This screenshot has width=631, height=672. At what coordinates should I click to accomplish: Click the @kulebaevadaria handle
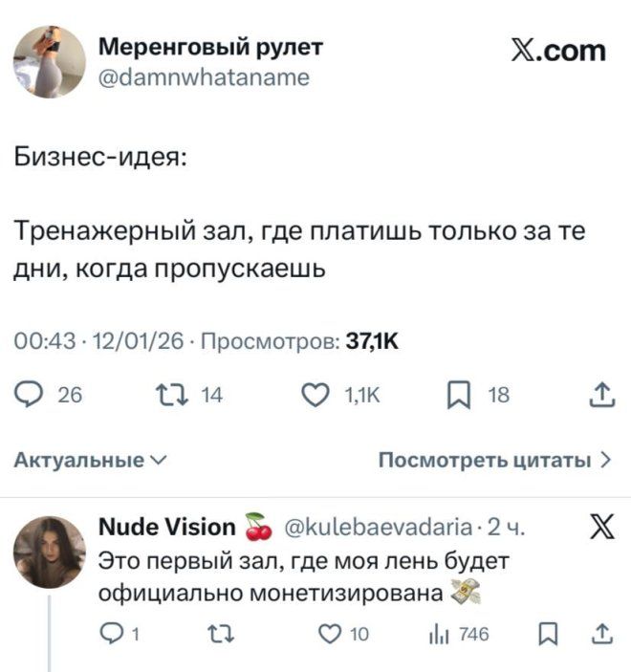pos(374,527)
